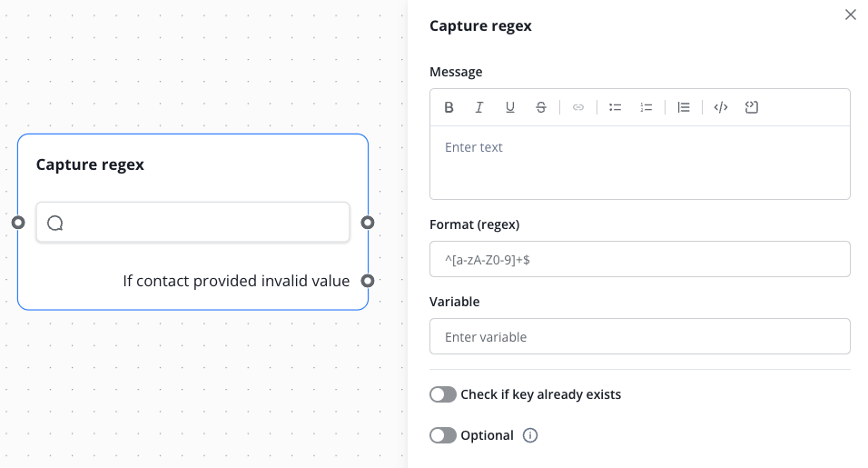The image size is (868, 468).
Task: Close the Capture regex side panel
Action: pos(851,15)
